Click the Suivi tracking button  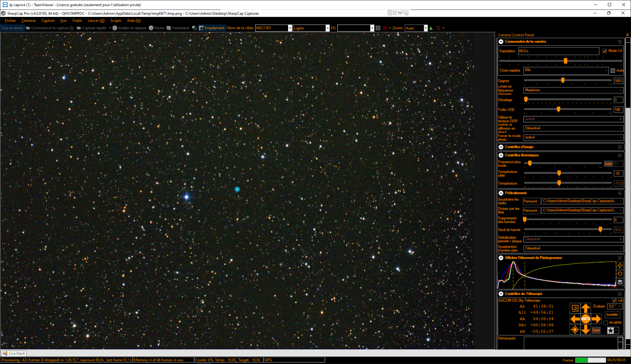[596, 330]
